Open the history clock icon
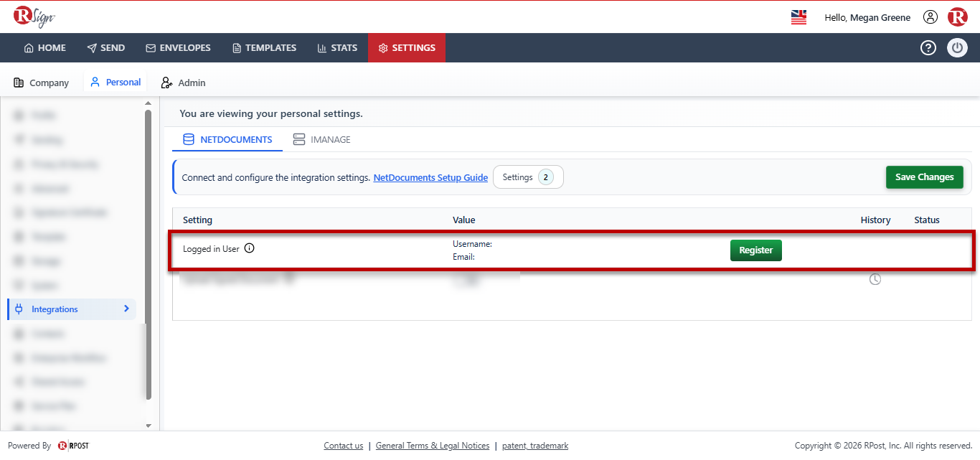This screenshot has width=980, height=460. (875, 279)
